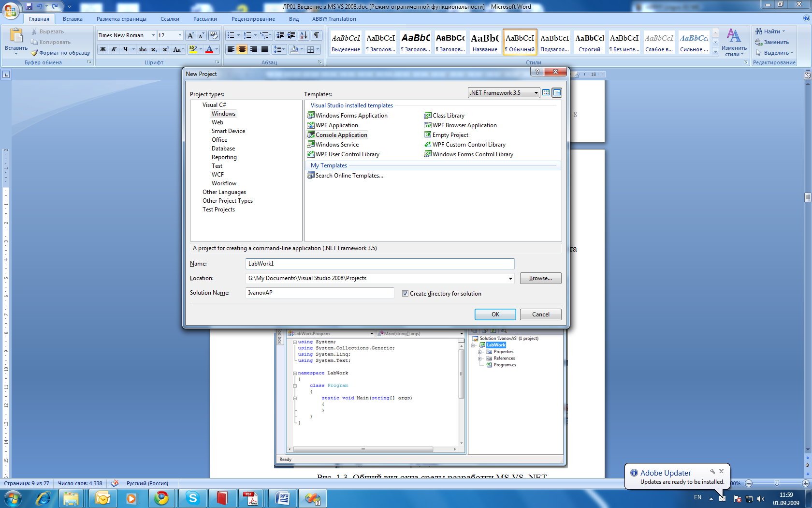Toggle strikethrough text formatting
Viewport: 812px width, 508px height.
coord(143,49)
